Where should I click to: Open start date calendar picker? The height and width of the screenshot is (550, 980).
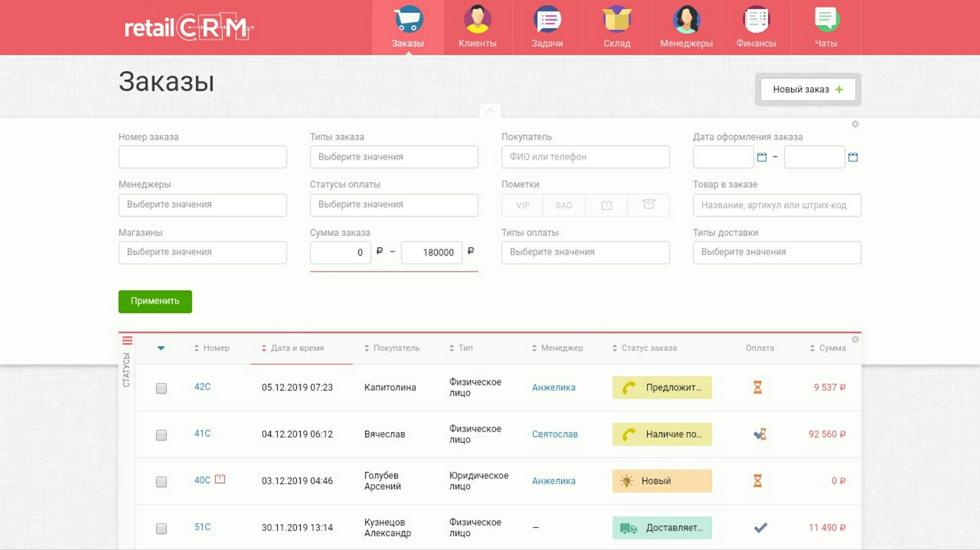[762, 157]
